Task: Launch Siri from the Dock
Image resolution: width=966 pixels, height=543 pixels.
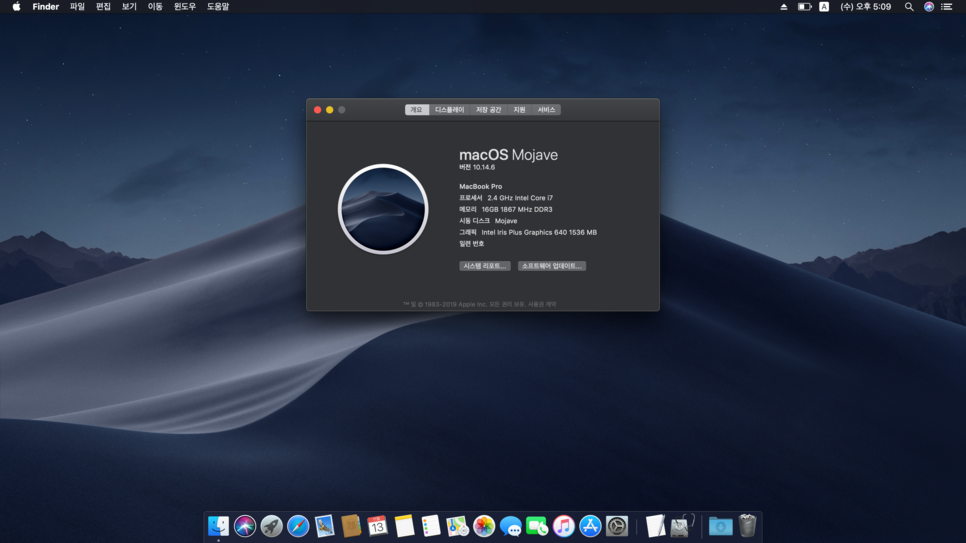Action: point(245,526)
